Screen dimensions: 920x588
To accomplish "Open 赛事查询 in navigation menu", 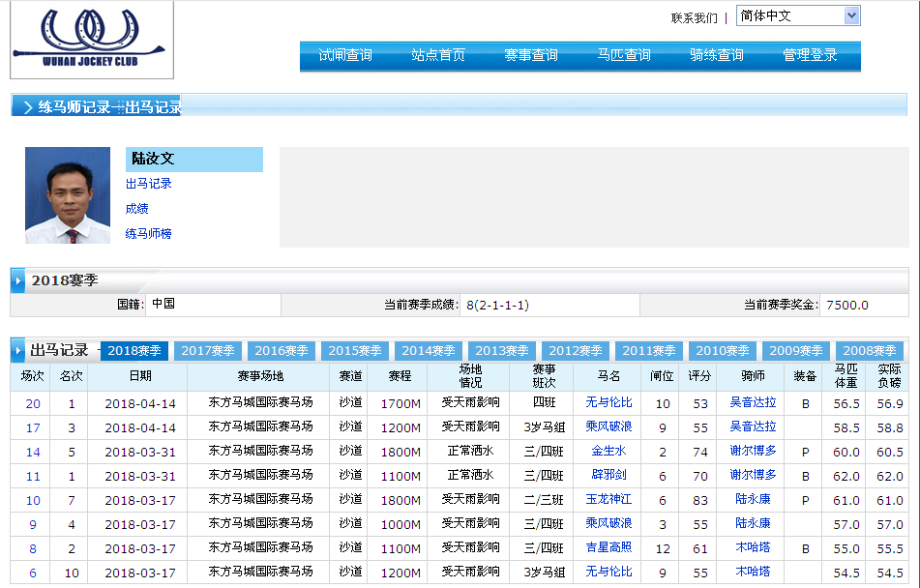I will click(x=531, y=56).
